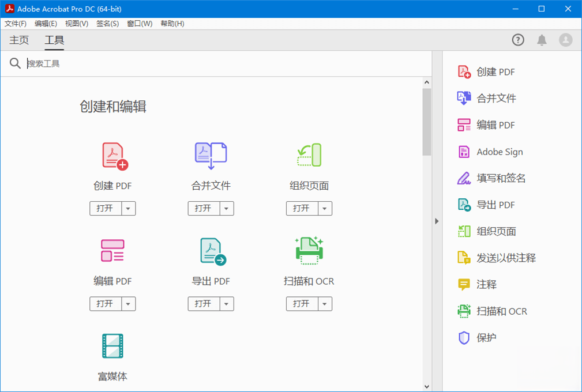
Task: Expand dropdown arrow beside 编辑 PDF 打开 button
Action: (129, 304)
